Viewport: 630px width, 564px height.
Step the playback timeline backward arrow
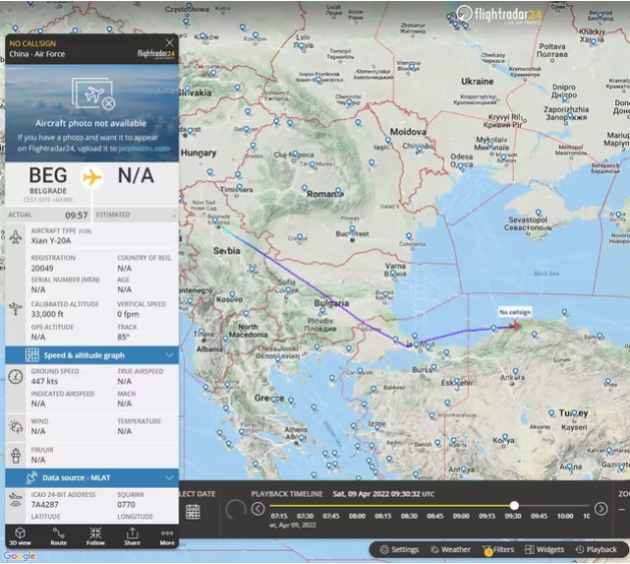(258, 509)
